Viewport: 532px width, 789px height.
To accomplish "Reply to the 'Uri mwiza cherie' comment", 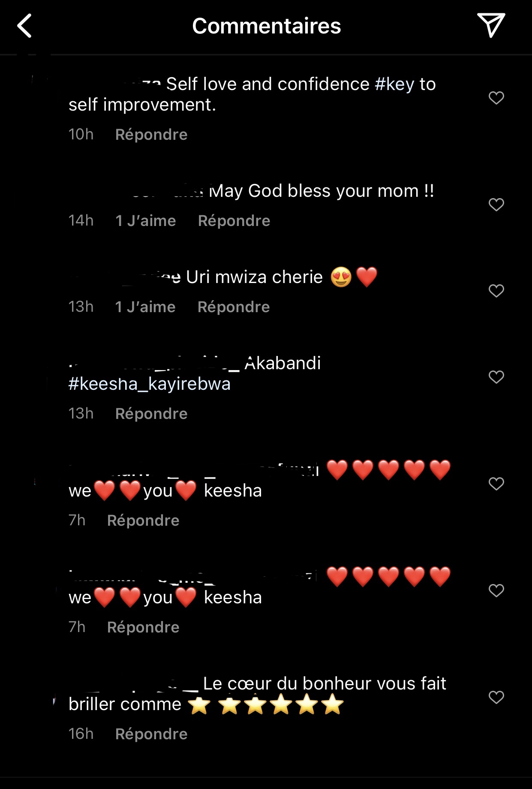I will 234,307.
